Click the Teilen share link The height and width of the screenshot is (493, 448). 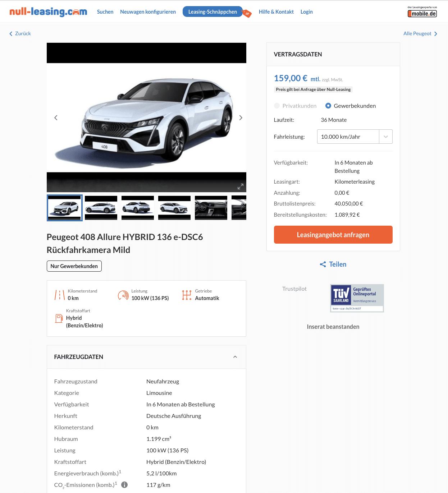pyautogui.click(x=338, y=264)
